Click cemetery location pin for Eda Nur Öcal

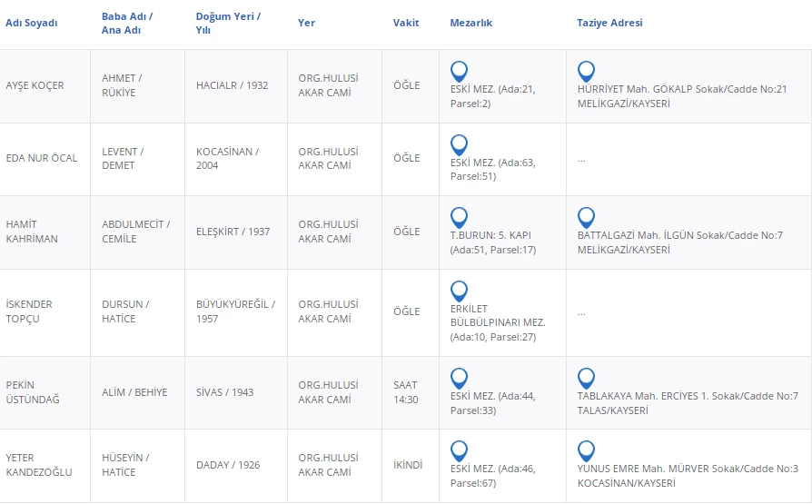click(x=460, y=144)
